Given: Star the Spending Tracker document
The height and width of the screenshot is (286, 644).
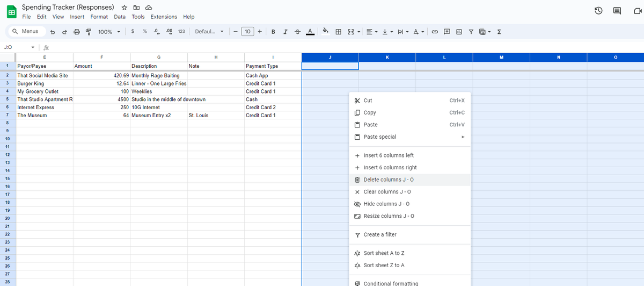Looking at the screenshot, I should pyautogui.click(x=125, y=8).
